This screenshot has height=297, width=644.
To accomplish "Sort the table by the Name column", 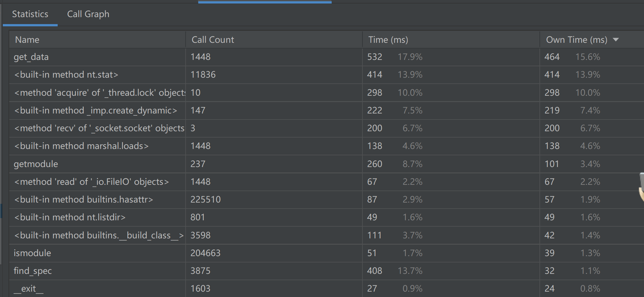I will coord(27,40).
